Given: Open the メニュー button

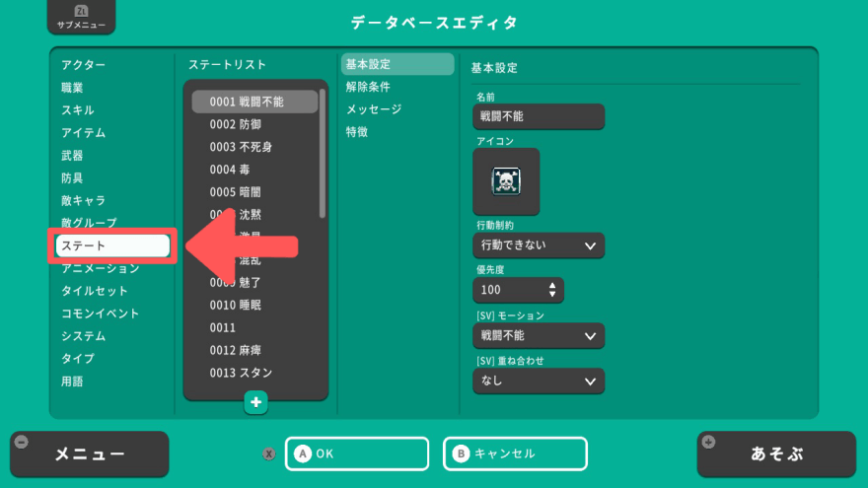Looking at the screenshot, I should pos(89,454).
